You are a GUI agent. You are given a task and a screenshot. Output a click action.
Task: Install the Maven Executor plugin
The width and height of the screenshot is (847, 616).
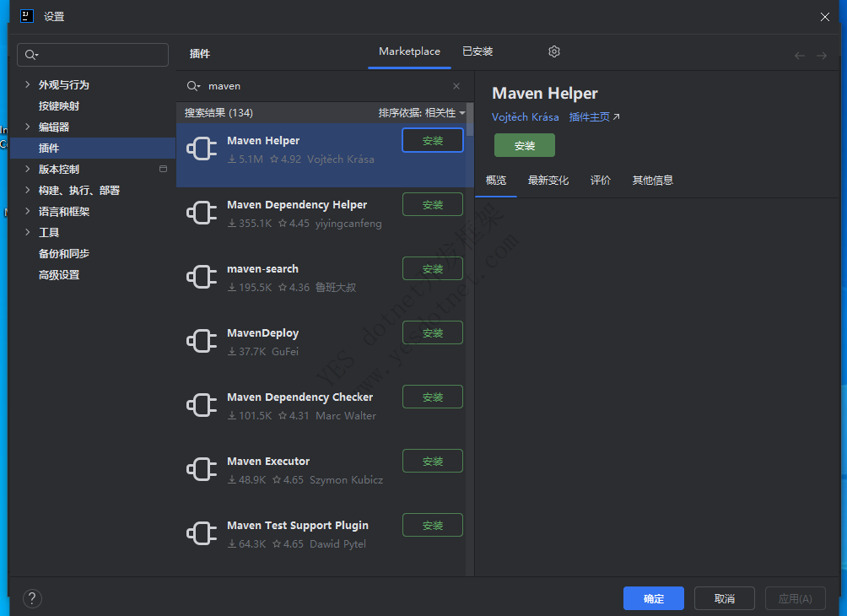point(433,461)
